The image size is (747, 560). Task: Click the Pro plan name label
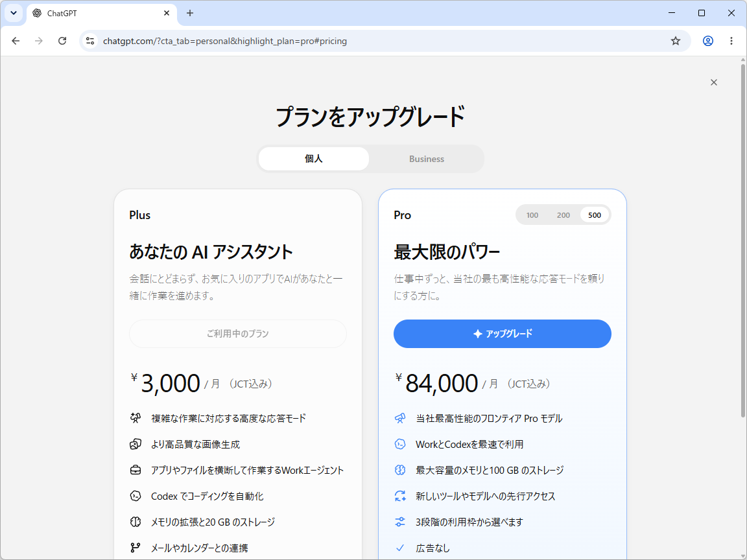[402, 215]
